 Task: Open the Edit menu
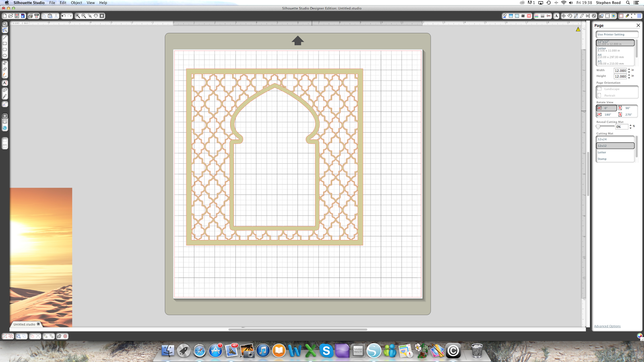pos(63,3)
